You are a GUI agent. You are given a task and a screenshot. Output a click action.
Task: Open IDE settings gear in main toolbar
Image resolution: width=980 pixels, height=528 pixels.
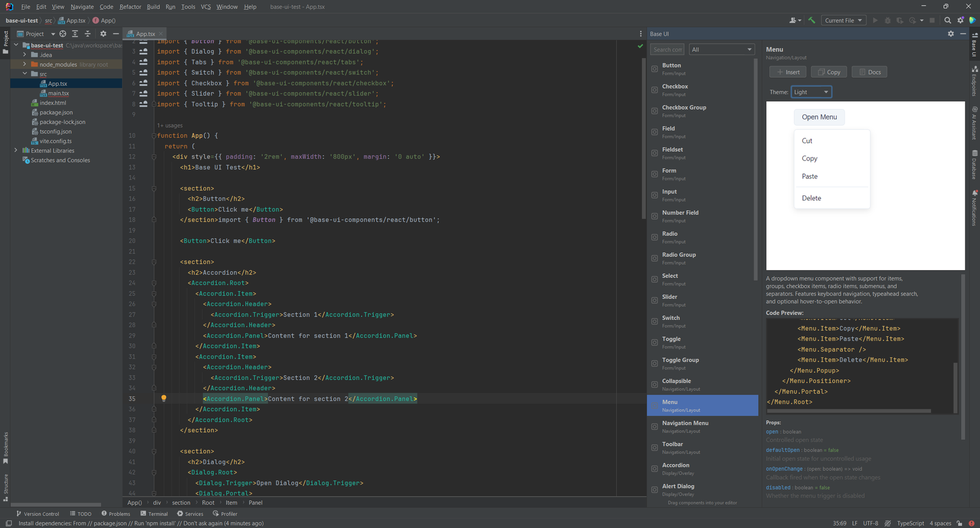point(960,20)
